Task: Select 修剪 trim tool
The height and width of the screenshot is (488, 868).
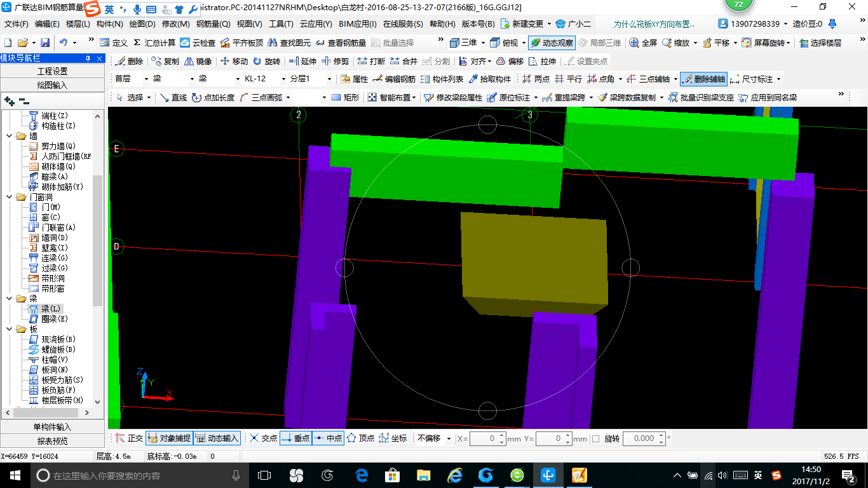Action: coord(335,61)
